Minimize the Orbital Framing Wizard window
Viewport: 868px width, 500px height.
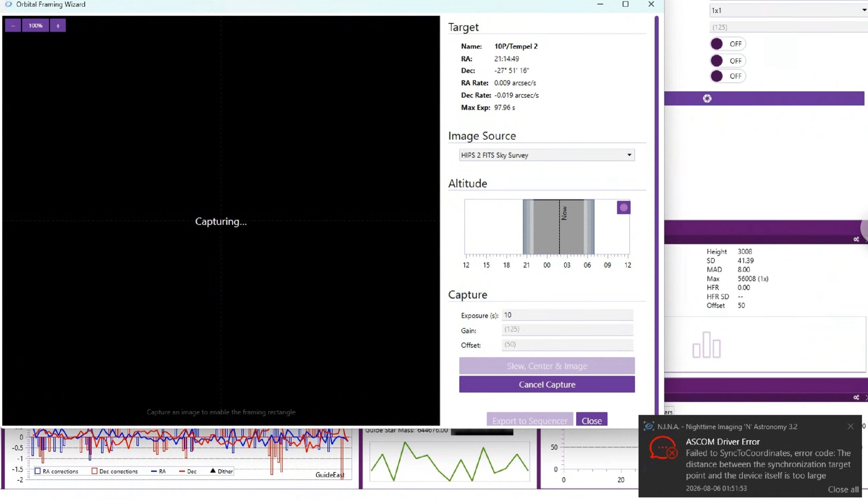(600, 4)
